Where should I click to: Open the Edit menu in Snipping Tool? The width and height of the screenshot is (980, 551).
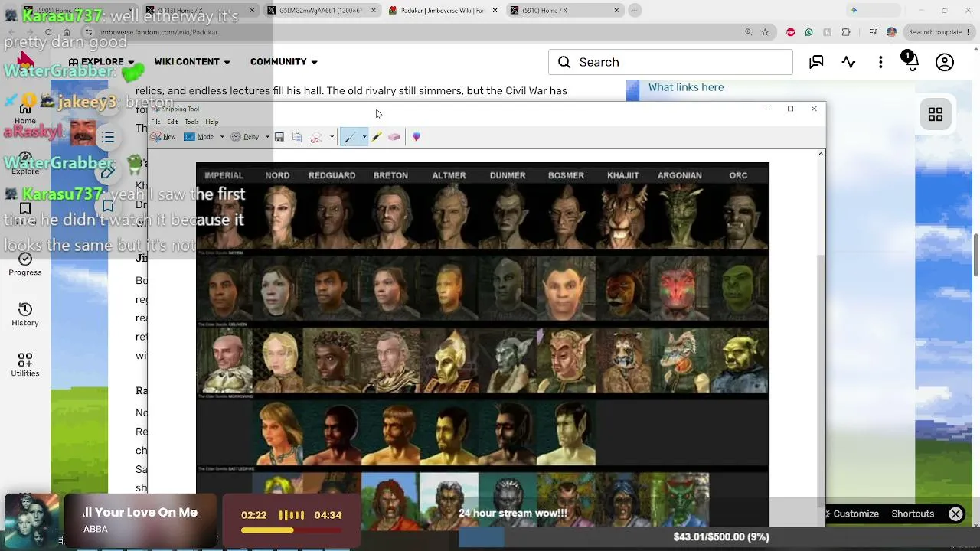(173, 122)
